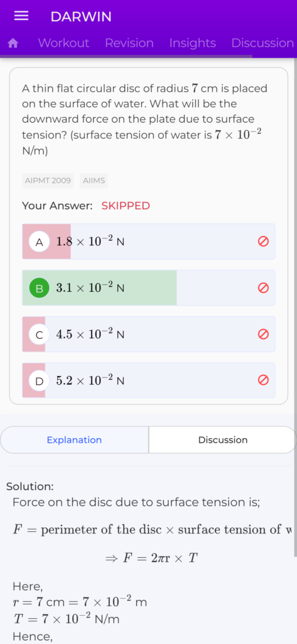Click the prohibited icon on option B
This screenshot has width=297, height=644.
[x=263, y=288]
